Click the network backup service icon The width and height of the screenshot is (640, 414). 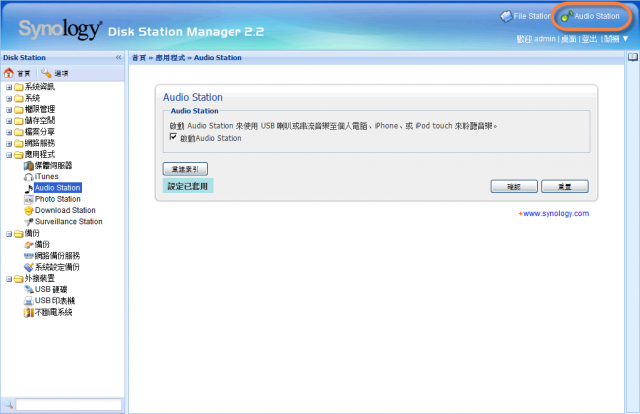tap(29, 256)
